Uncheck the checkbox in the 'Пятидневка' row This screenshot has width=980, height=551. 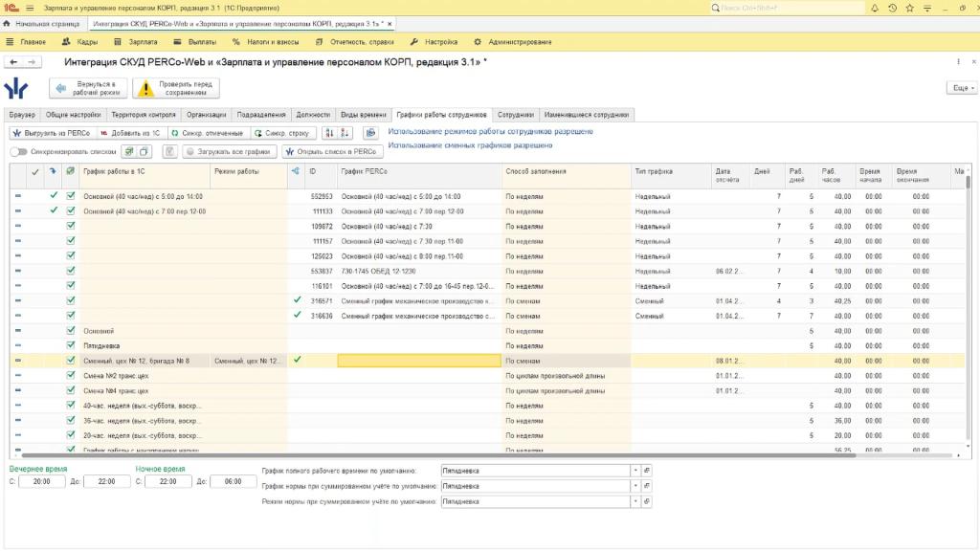point(71,345)
